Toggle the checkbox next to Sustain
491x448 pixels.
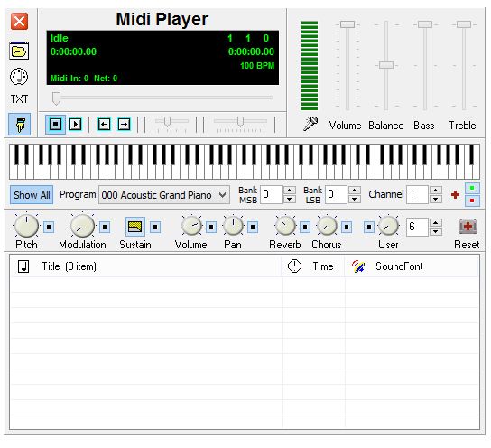click(155, 227)
